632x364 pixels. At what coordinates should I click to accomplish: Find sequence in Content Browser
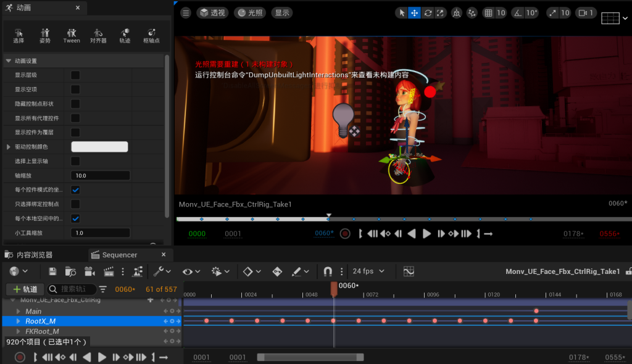click(x=70, y=271)
